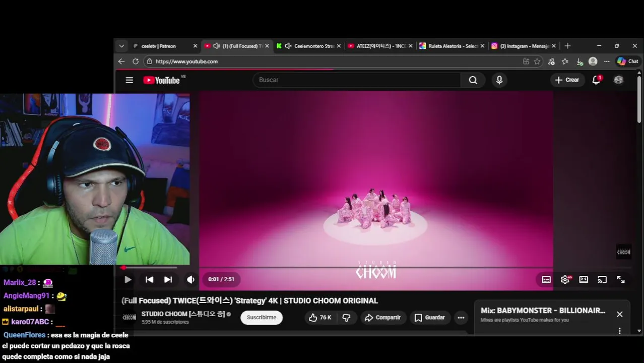Open browser favorites list
The height and width of the screenshot is (363, 644).
coord(565,62)
